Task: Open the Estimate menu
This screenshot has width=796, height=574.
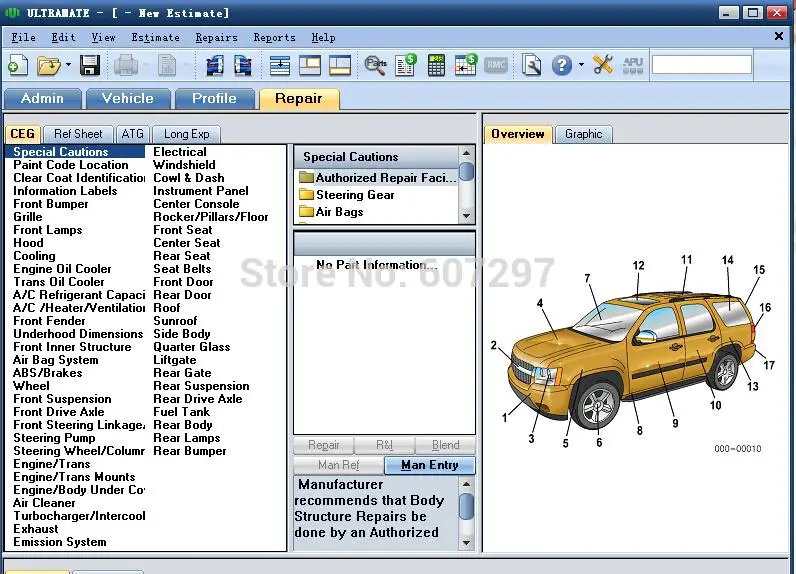Action: pos(155,38)
